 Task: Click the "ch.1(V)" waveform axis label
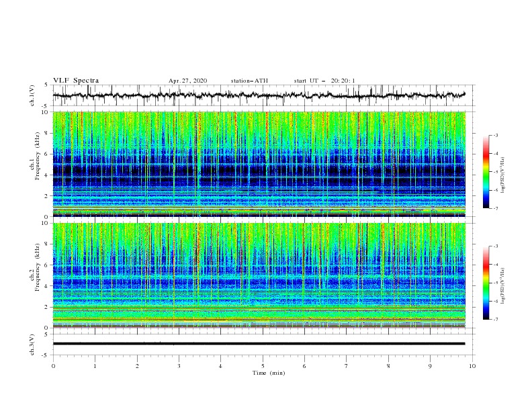[32, 95]
